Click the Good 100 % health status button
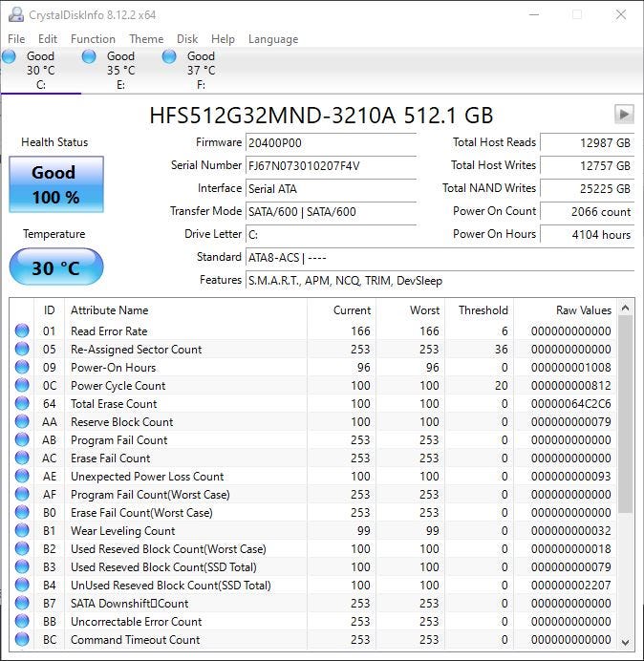The height and width of the screenshot is (661, 644). 55,184
